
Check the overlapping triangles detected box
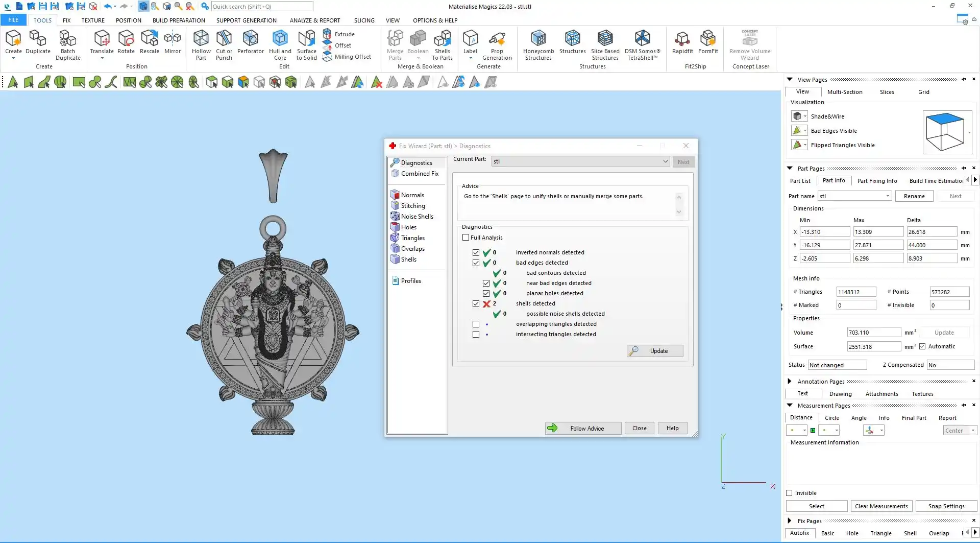pos(476,324)
